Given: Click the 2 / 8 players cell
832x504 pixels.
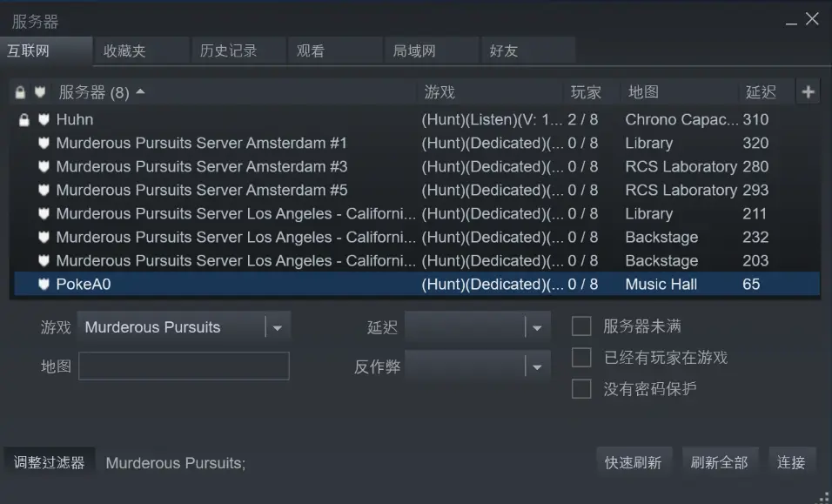Looking at the screenshot, I should click(582, 119).
